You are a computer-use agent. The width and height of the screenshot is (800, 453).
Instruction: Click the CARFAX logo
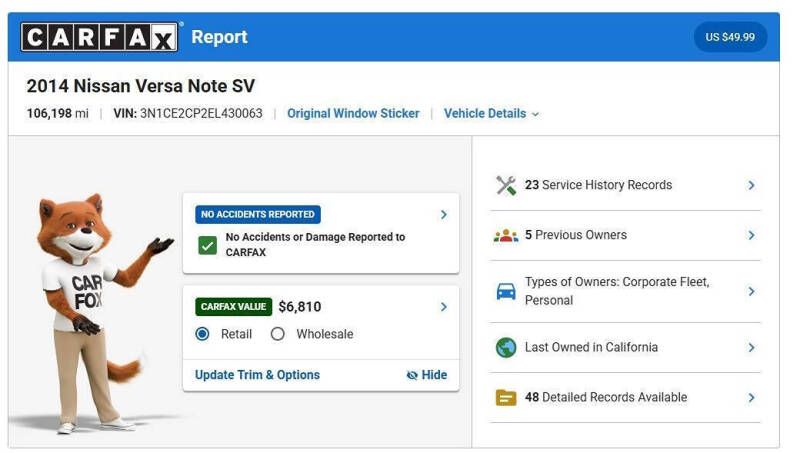pyautogui.click(x=99, y=37)
